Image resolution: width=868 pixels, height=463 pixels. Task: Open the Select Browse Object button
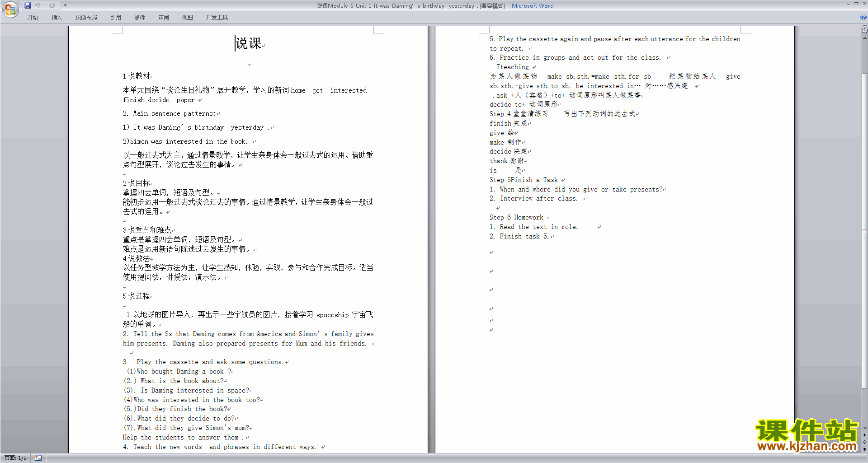[864, 442]
